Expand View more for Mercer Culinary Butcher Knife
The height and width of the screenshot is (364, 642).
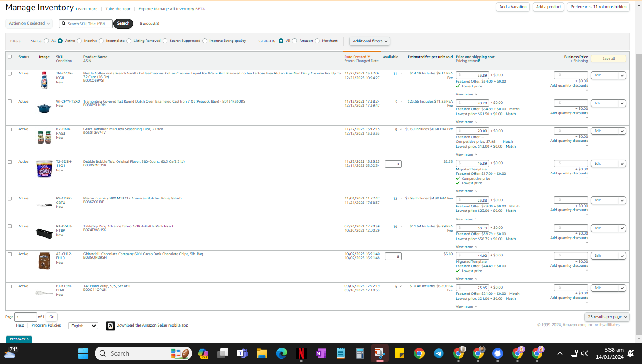(466, 219)
